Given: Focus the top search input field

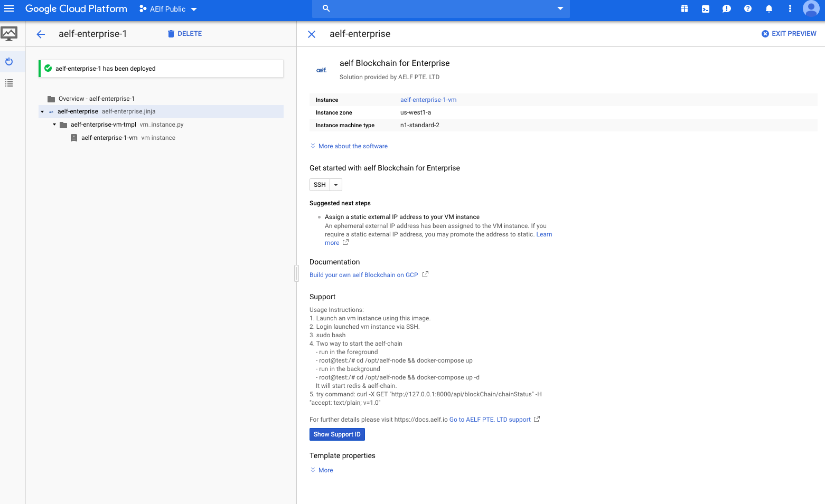Looking at the screenshot, I should [442, 8].
